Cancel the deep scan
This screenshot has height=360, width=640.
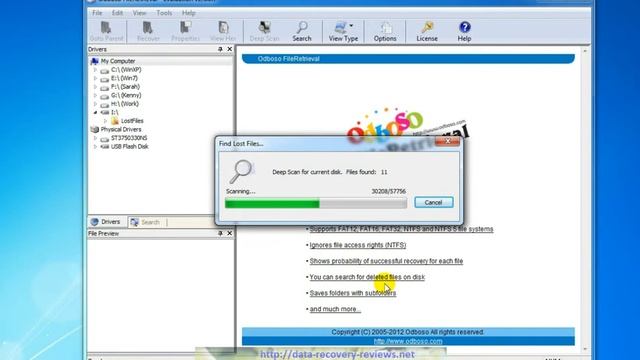433,202
